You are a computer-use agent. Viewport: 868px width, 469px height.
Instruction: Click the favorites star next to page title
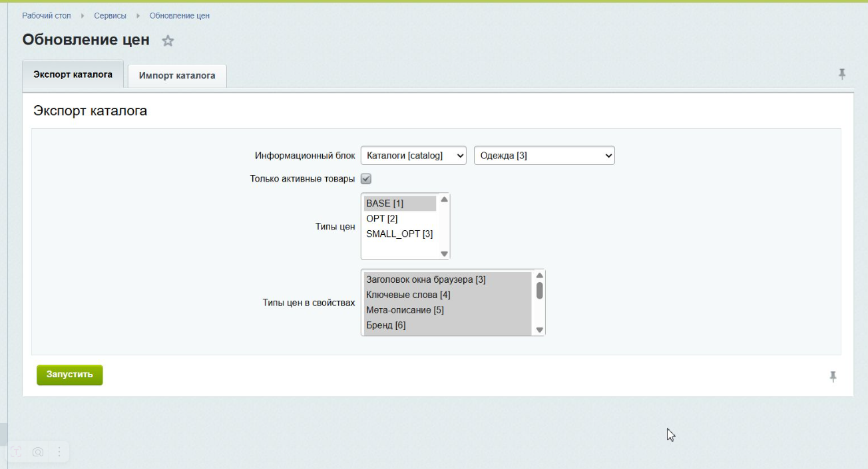[x=168, y=41]
